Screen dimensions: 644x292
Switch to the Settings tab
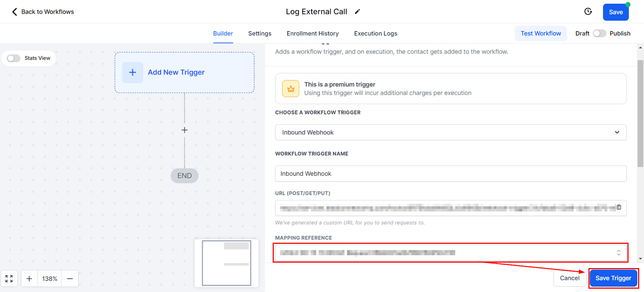tap(259, 33)
